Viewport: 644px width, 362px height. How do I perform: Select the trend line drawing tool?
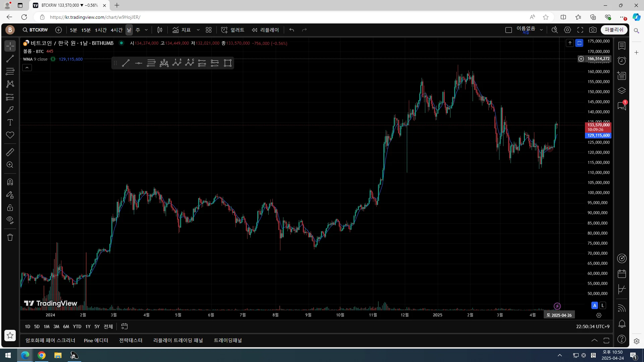(x=10, y=59)
